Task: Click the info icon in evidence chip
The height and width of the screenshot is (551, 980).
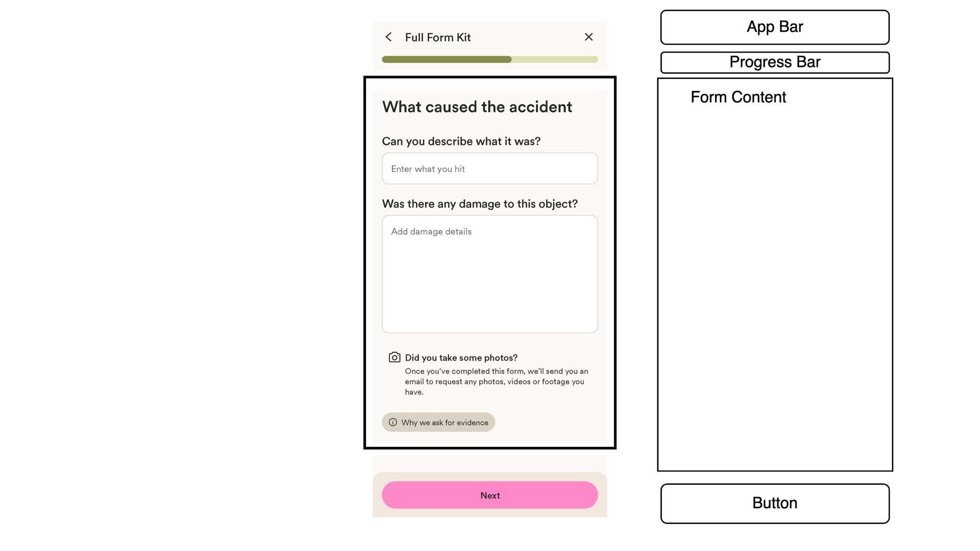Action: pyautogui.click(x=393, y=422)
